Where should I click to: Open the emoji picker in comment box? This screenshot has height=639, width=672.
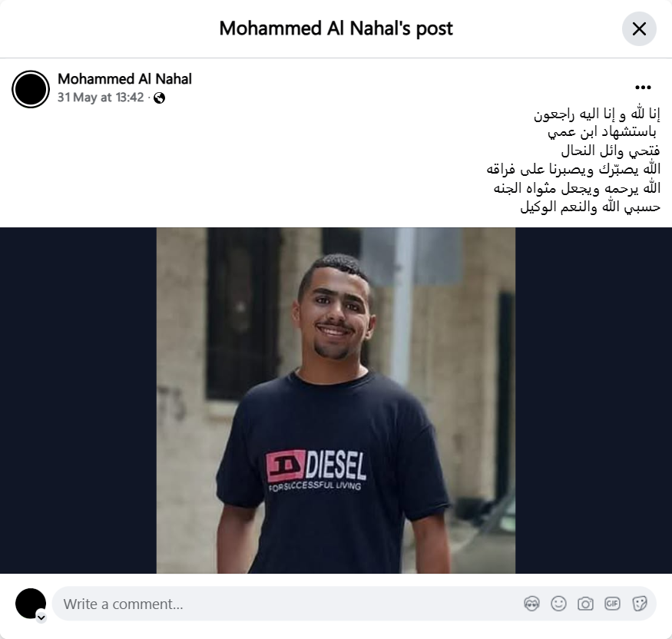(558, 604)
